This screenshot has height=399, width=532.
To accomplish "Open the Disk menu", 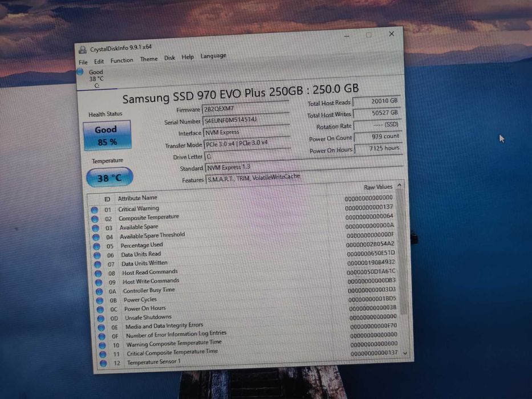I will click(170, 58).
